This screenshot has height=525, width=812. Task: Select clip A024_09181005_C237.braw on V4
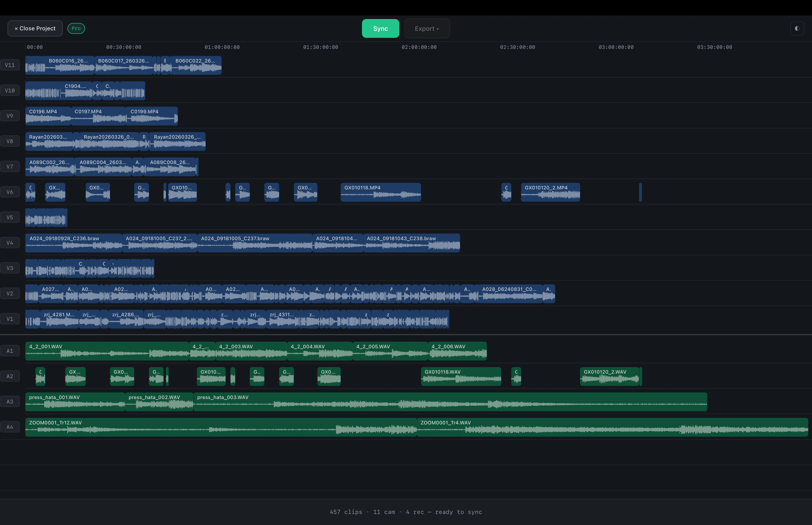[x=255, y=243]
